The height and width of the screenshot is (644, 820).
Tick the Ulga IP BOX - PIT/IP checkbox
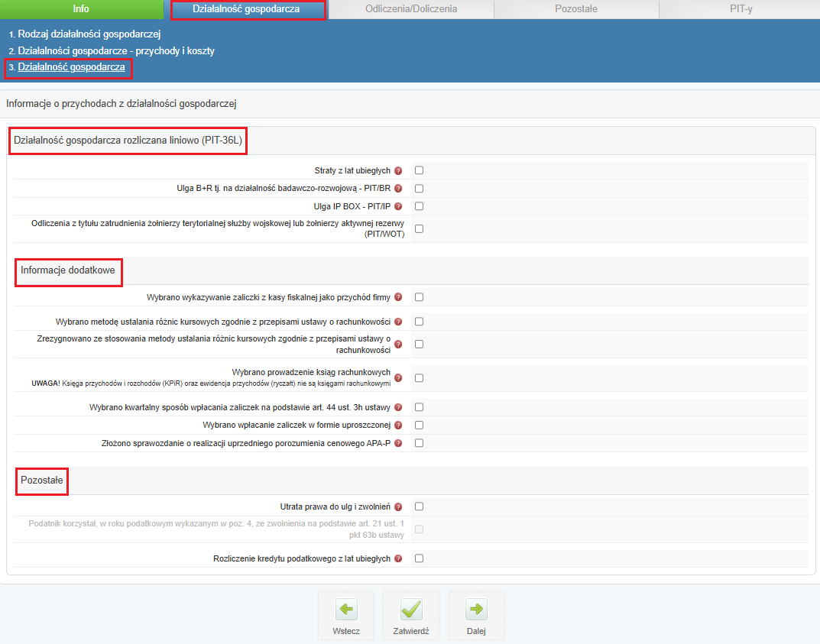click(419, 206)
